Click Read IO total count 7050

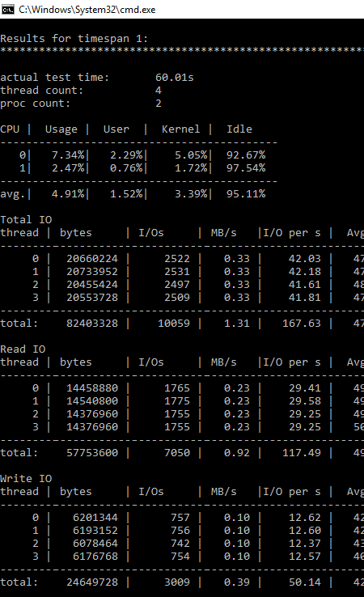[177, 453]
